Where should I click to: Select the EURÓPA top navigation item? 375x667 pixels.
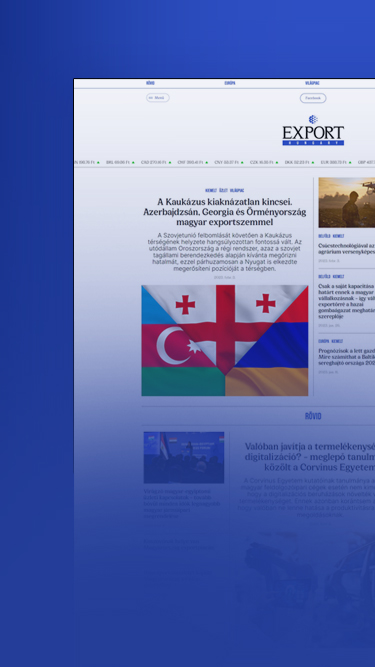(x=230, y=83)
